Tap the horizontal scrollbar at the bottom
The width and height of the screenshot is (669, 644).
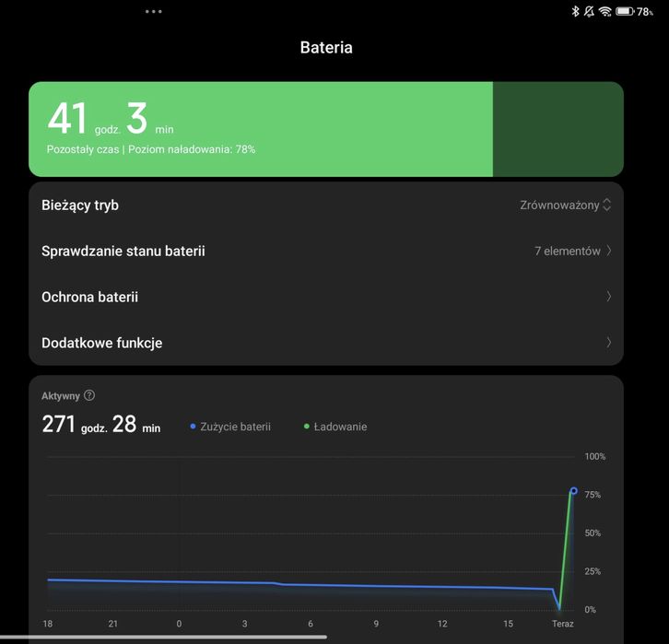click(163, 638)
